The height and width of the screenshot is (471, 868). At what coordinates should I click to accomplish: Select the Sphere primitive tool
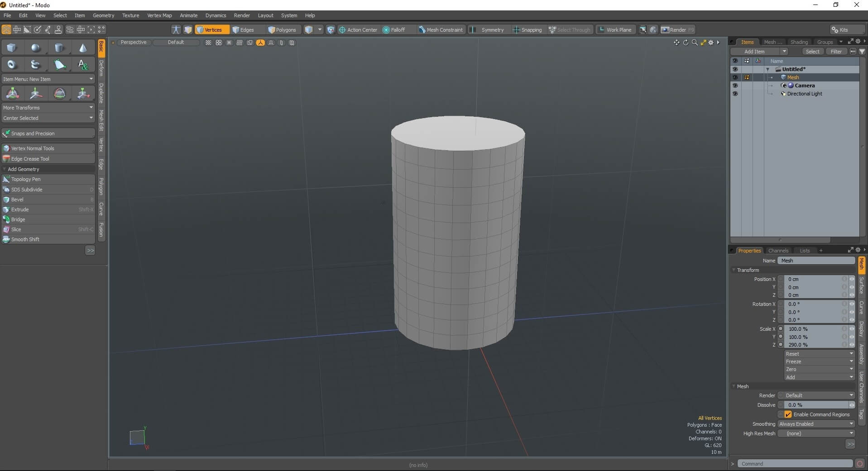coord(35,47)
